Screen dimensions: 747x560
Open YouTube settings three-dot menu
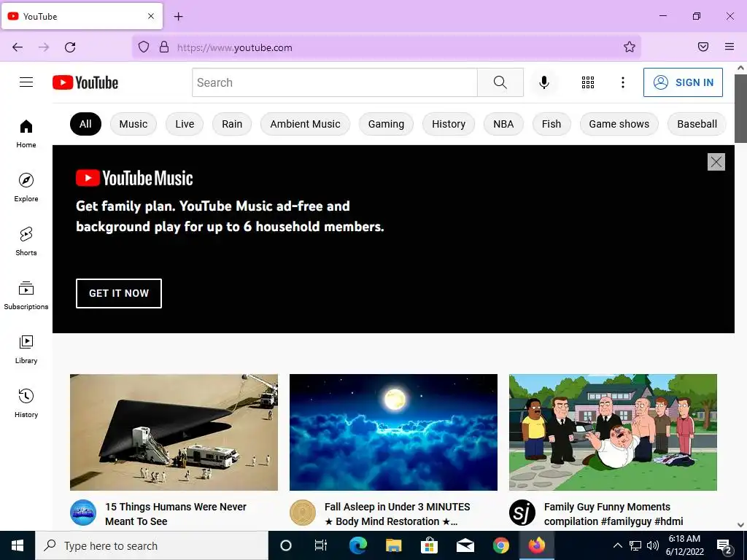point(623,82)
